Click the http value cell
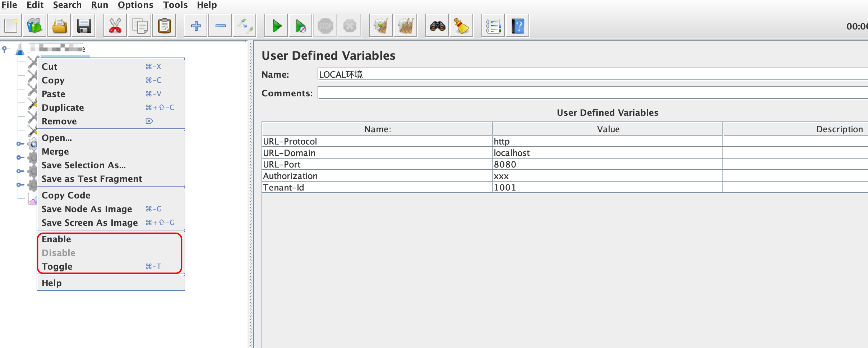The height and width of the screenshot is (348, 868). pyautogui.click(x=608, y=141)
